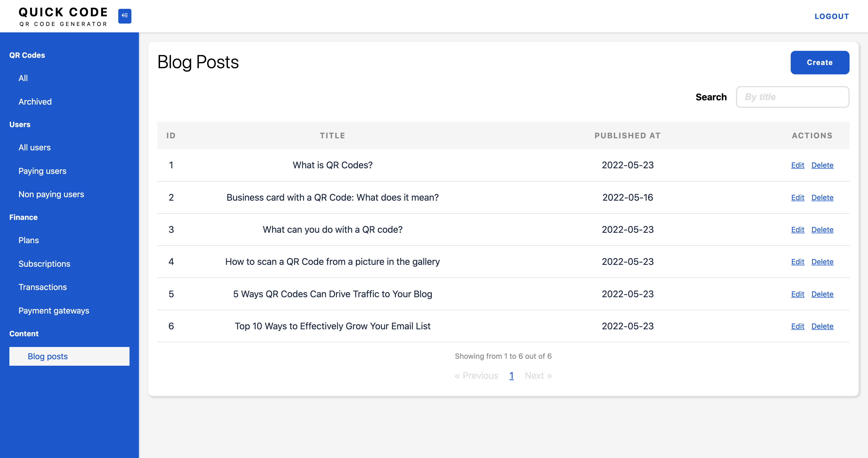868x458 pixels.
Task: Edit the 'How to scan a QR Code' post
Action: click(x=798, y=262)
